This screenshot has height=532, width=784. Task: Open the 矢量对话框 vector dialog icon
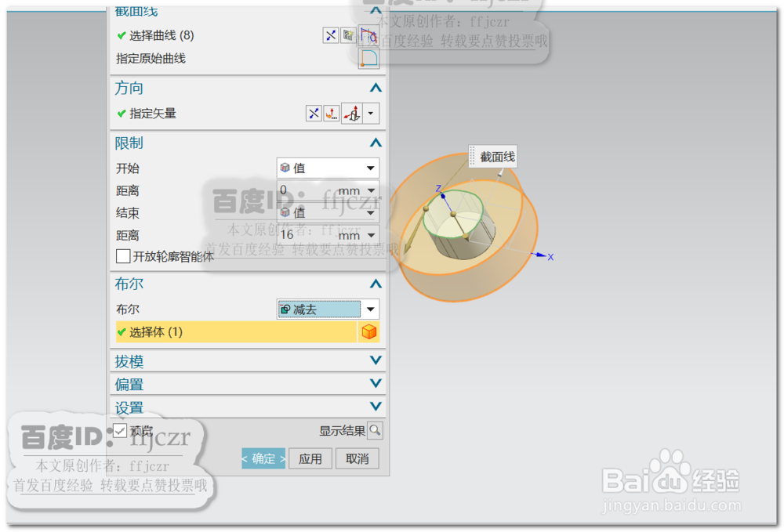[332, 112]
